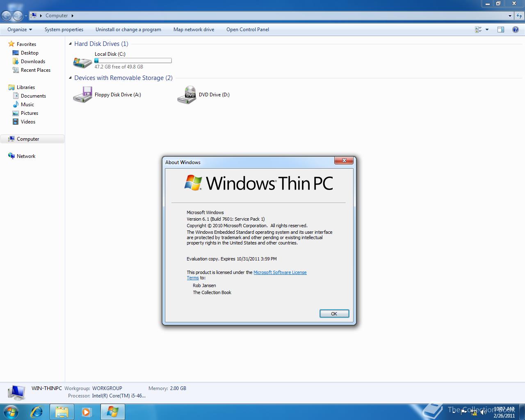Click the Change your view icon

point(478,30)
